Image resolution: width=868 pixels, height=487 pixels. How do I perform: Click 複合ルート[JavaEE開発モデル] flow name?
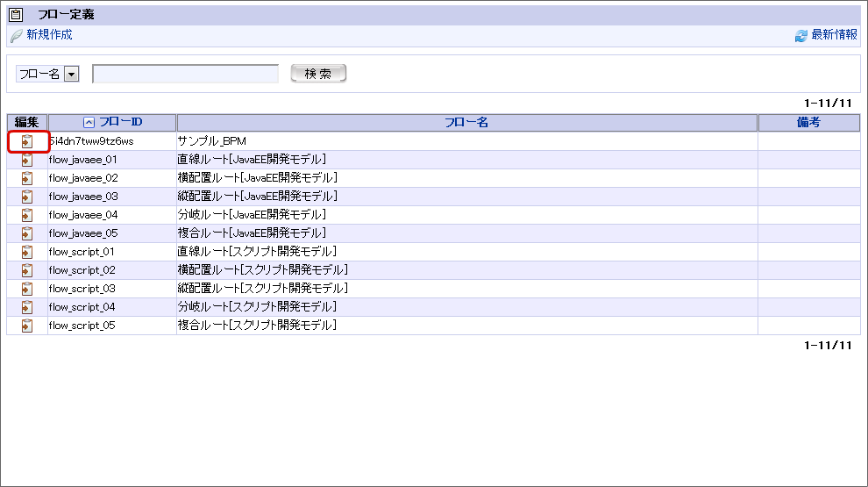tap(252, 233)
